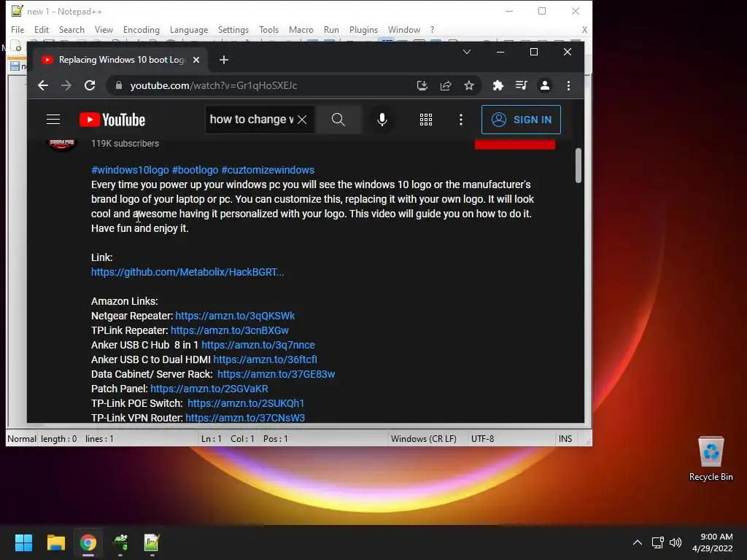Open TPLink Repeater amazon link
This screenshot has width=747, height=560.
coord(230,330)
